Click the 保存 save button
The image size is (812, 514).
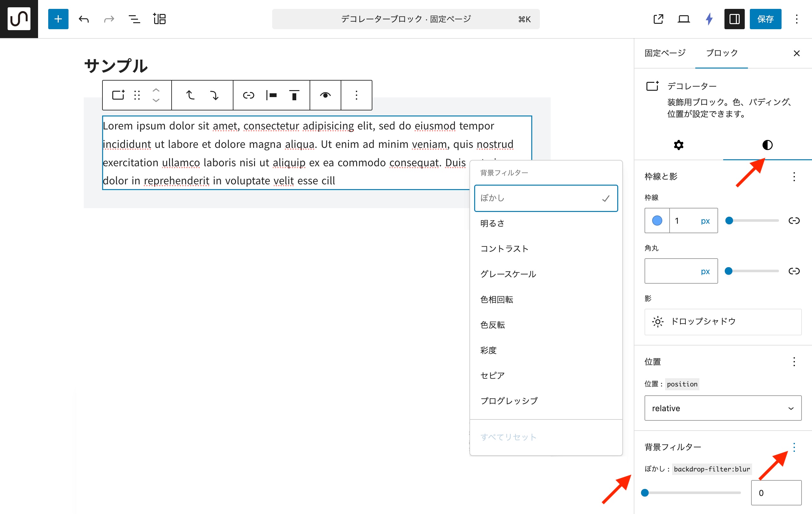point(765,19)
